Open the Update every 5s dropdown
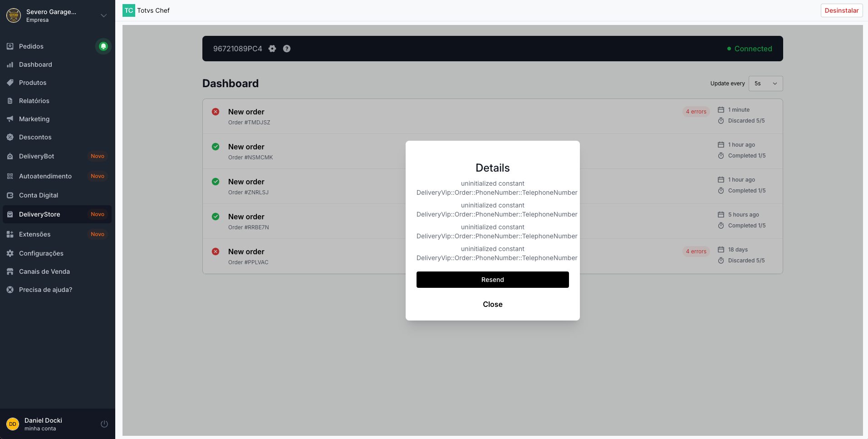Screen dimensions: 868x439 pos(765,84)
